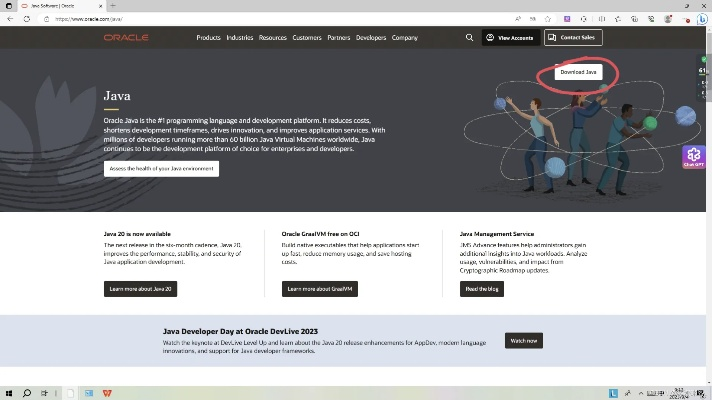Image resolution: width=712 pixels, height=400 pixels.
Task: Click the browser address bar URL field
Action: (250, 19)
